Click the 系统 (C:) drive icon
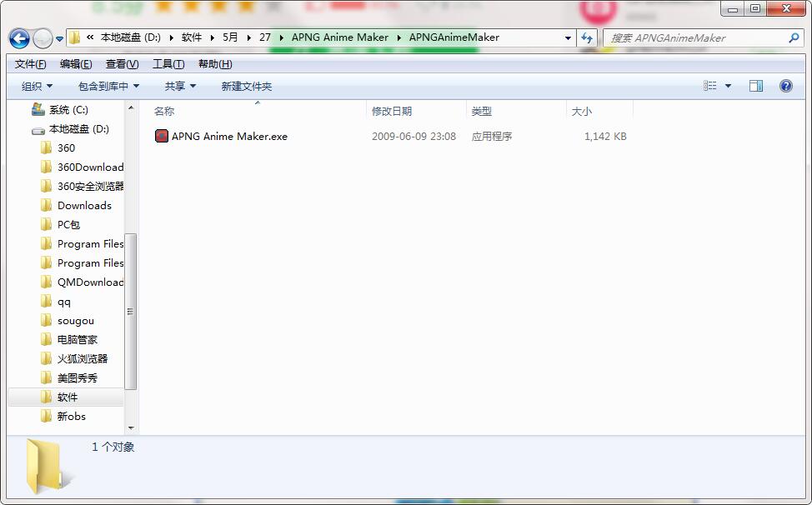 coord(38,109)
